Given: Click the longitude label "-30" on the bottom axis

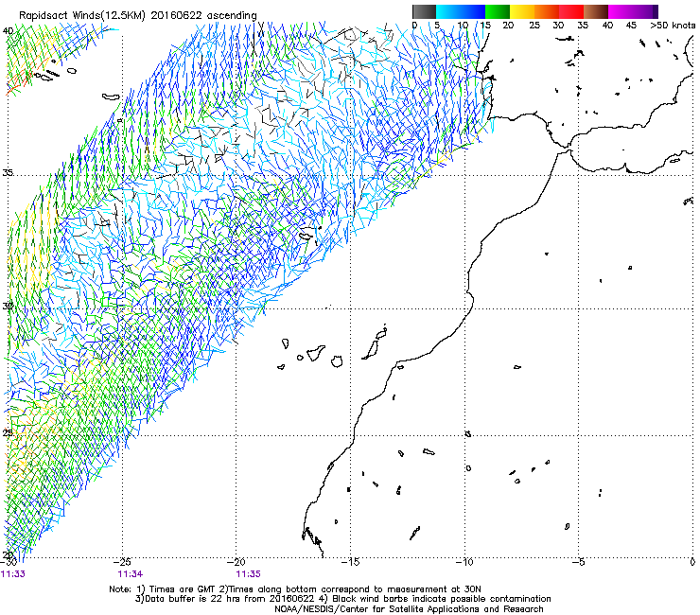Looking at the screenshot, I should [9, 562].
